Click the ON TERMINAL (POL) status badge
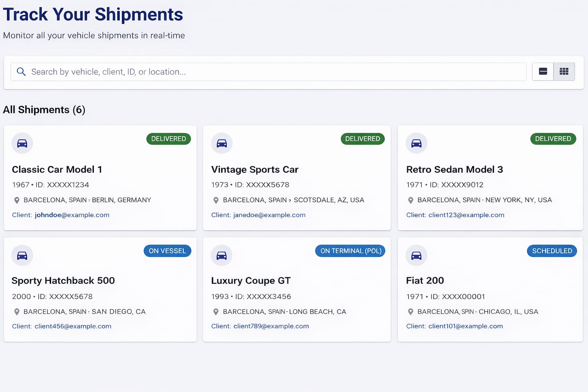The height and width of the screenshot is (392, 588). pos(350,251)
